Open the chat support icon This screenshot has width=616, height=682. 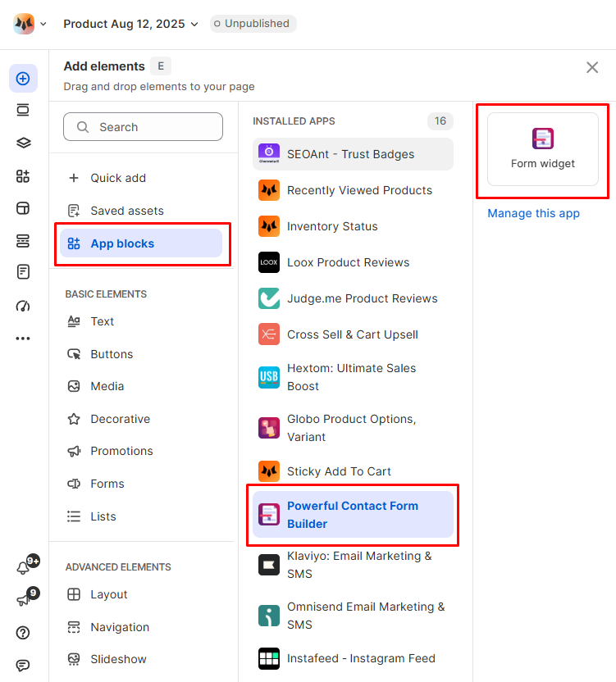coord(23,665)
